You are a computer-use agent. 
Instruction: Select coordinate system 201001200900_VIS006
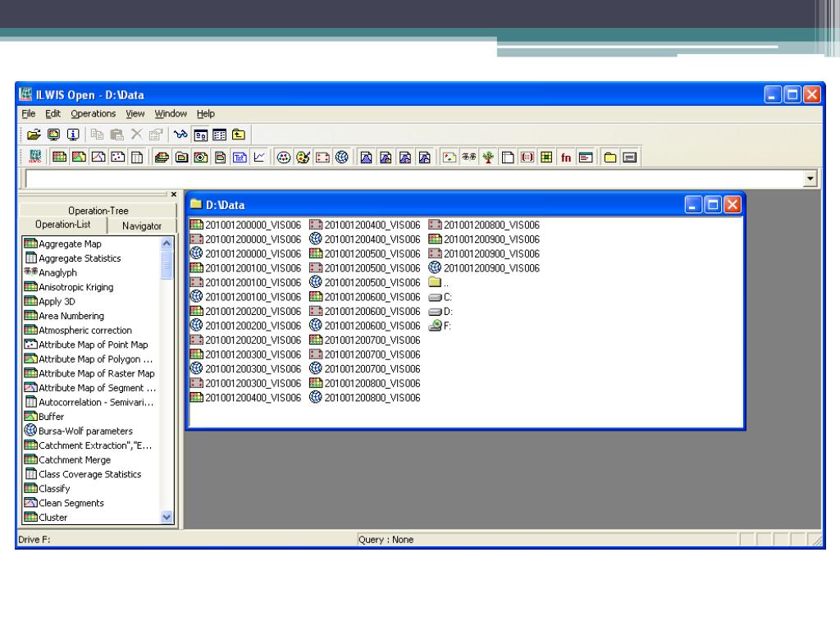[x=484, y=268]
